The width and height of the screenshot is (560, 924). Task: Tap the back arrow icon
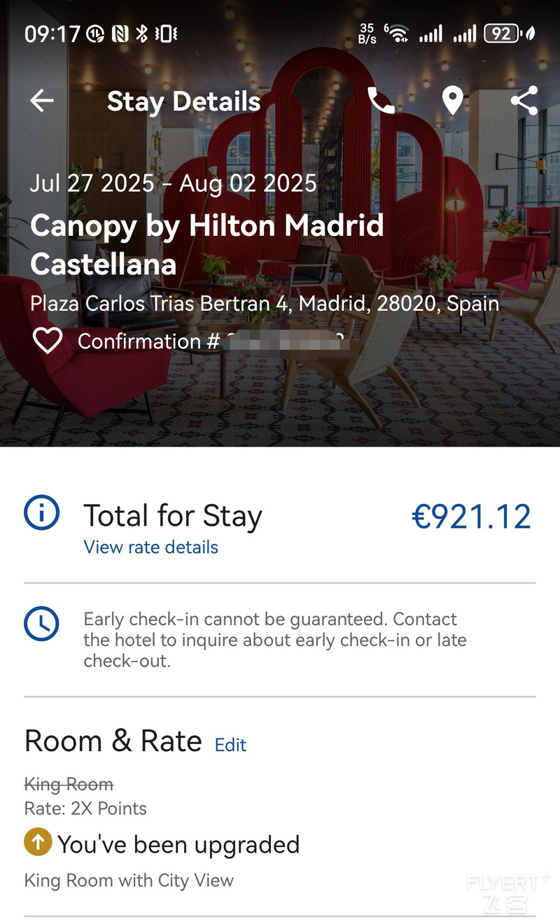[42, 101]
